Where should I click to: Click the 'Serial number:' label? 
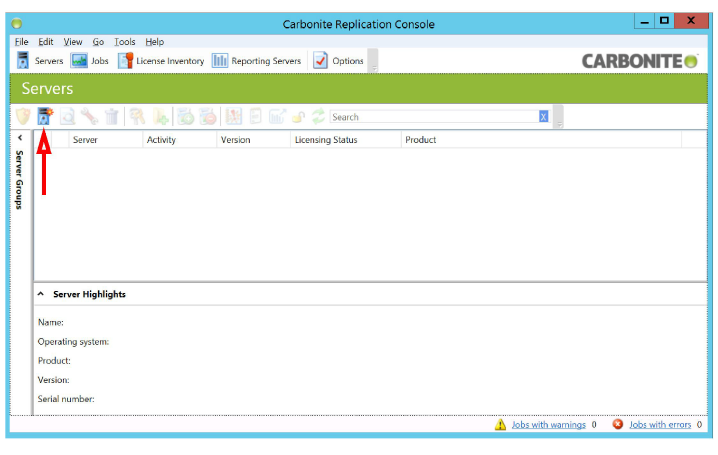(x=66, y=399)
